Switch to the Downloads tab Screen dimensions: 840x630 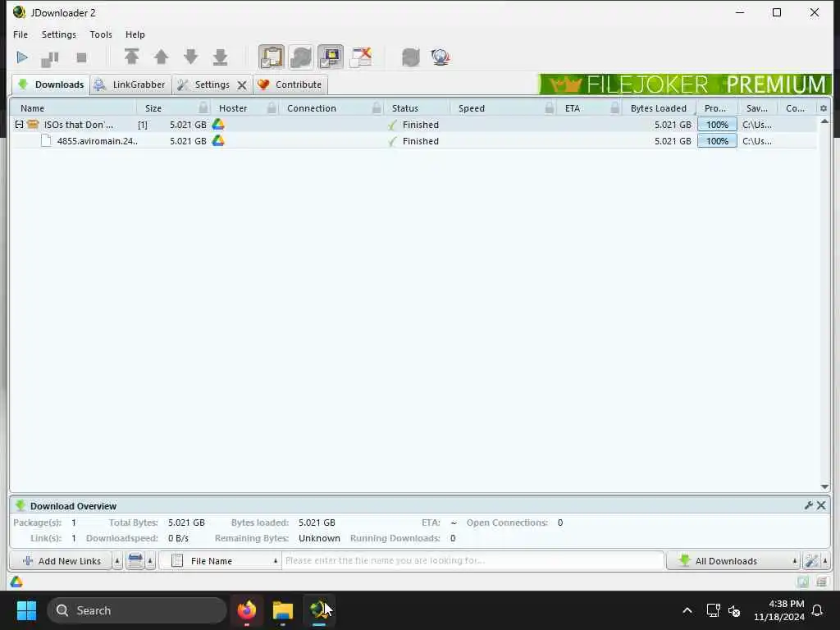coord(50,84)
